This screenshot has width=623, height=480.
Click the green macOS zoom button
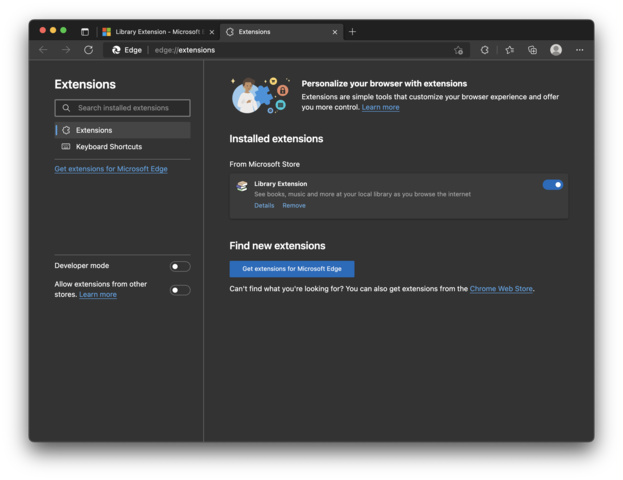click(x=63, y=30)
